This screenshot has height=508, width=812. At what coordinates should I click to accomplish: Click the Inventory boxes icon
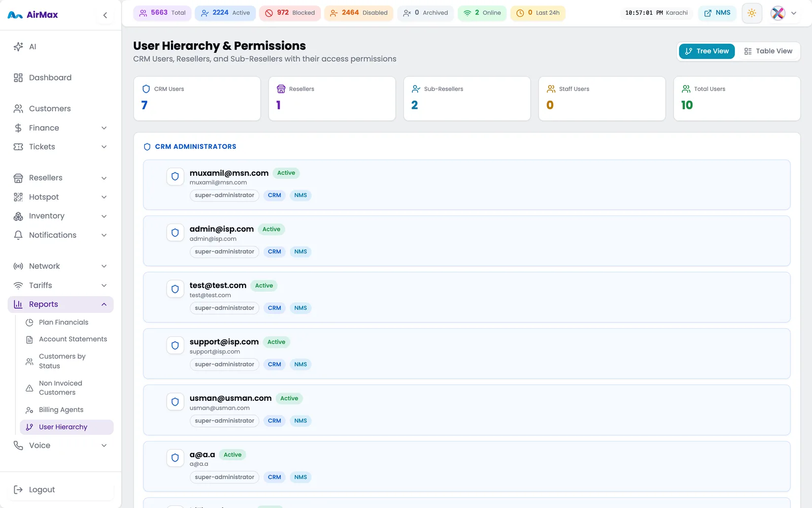[18, 216]
